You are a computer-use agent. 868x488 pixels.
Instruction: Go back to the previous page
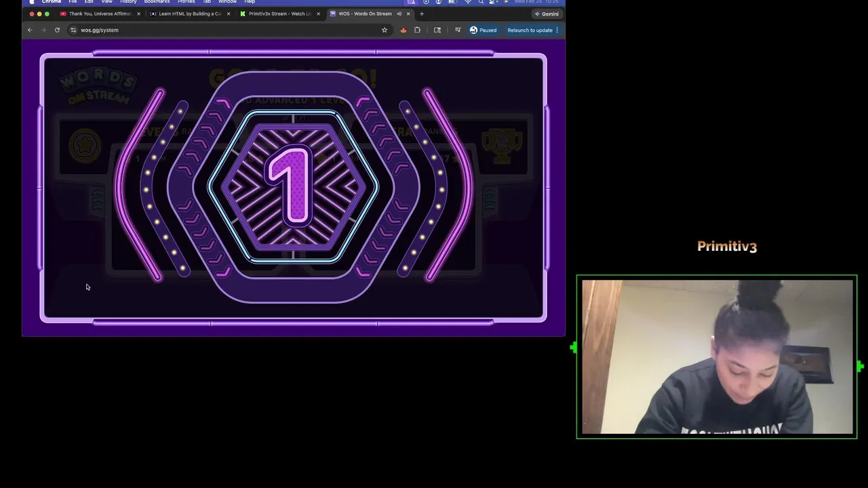[x=30, y=30]
